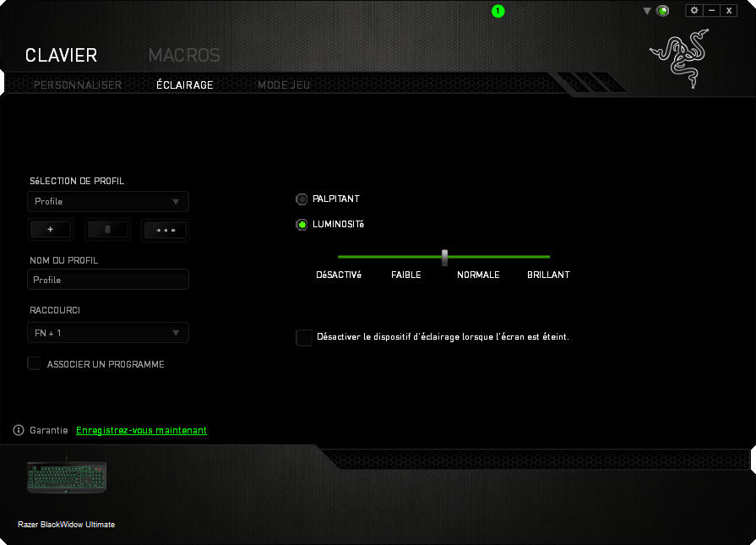
Task: Select the Luminosité radio option
Action: pos(302,225)
